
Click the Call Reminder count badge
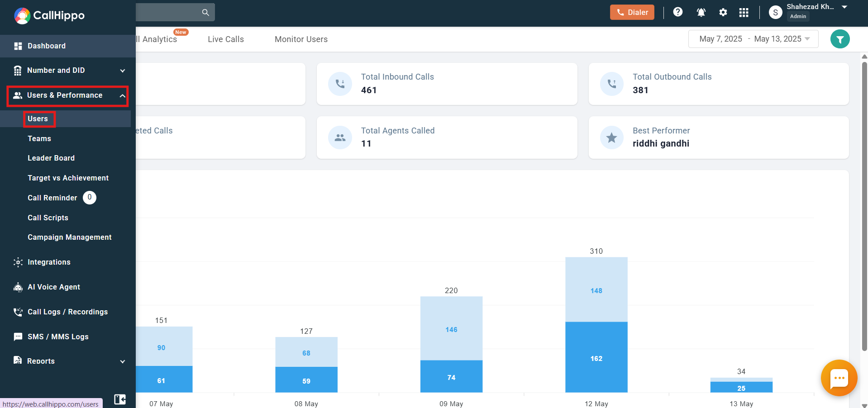click(x=90, y=197)
